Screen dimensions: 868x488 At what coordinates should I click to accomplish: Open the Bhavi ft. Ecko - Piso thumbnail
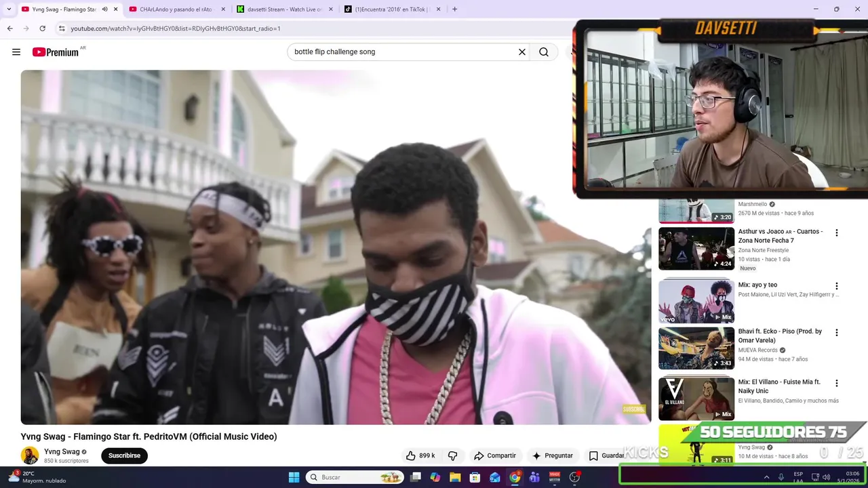coord(696,348)
